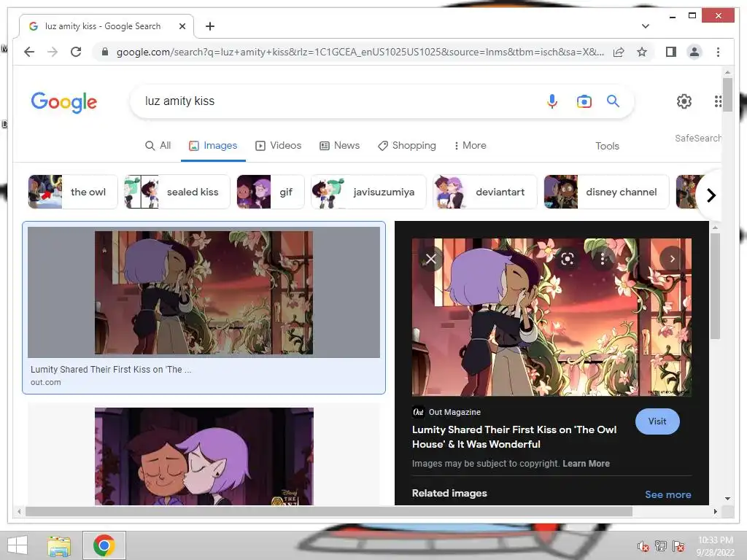
Task: Click Chrome icon in taskbar
Action: coord(104,545)
